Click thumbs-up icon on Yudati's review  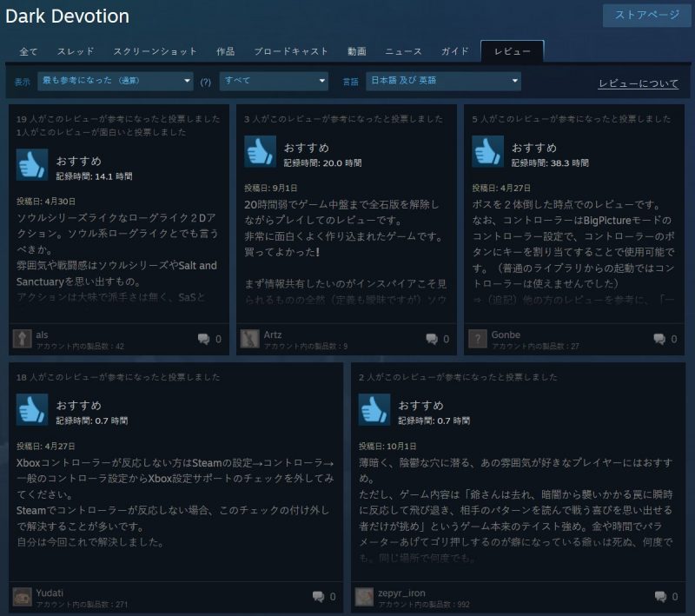[32, 409]
